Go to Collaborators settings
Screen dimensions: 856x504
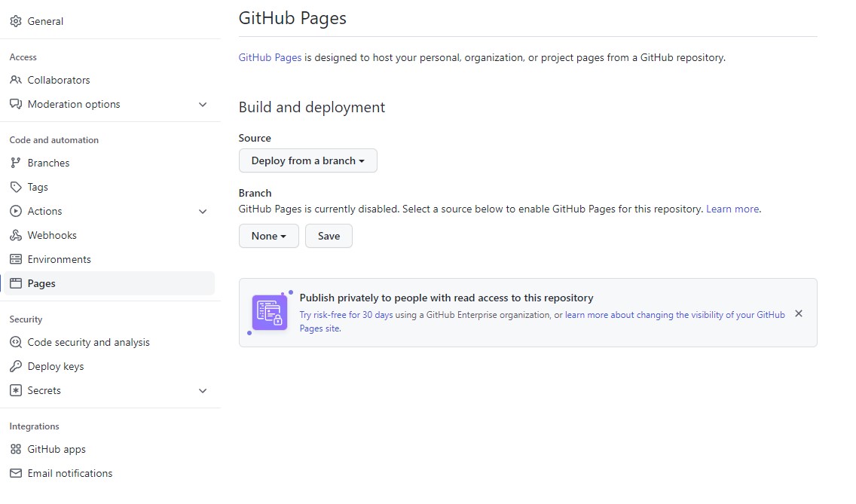(x=109, y=81)
